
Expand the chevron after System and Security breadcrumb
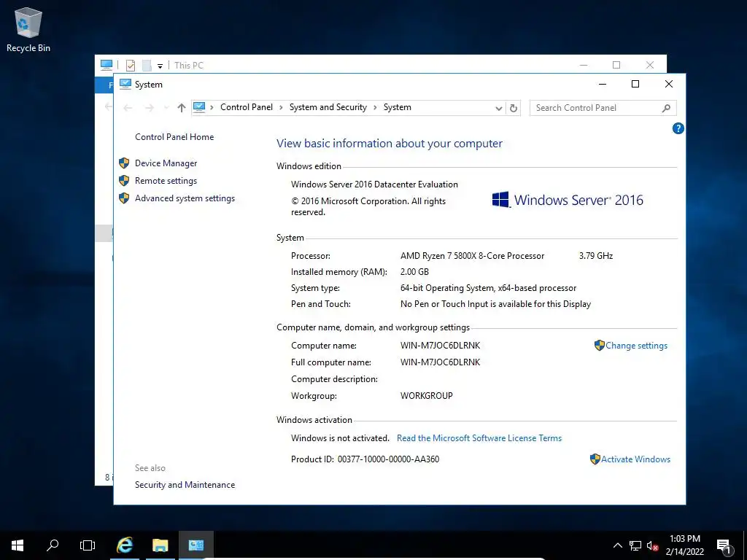pyautogui.click(x=374, y=108)
